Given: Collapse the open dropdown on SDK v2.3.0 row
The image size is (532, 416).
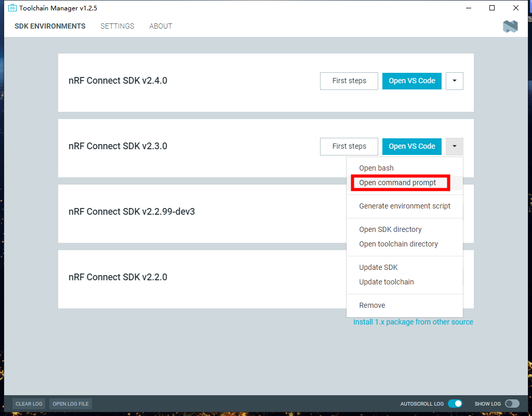Looking at the screenshot, I should coord(454,146).
